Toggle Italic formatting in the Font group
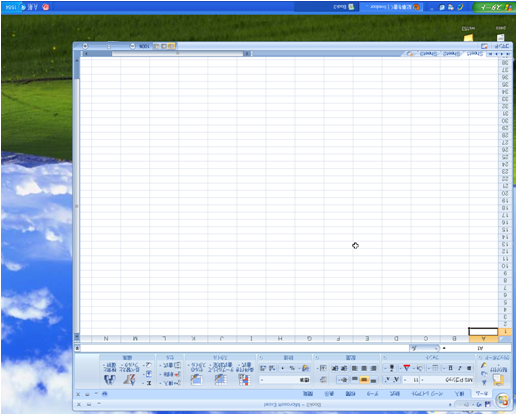The height and width of the screenshot is (414, 516). [460, 368]
